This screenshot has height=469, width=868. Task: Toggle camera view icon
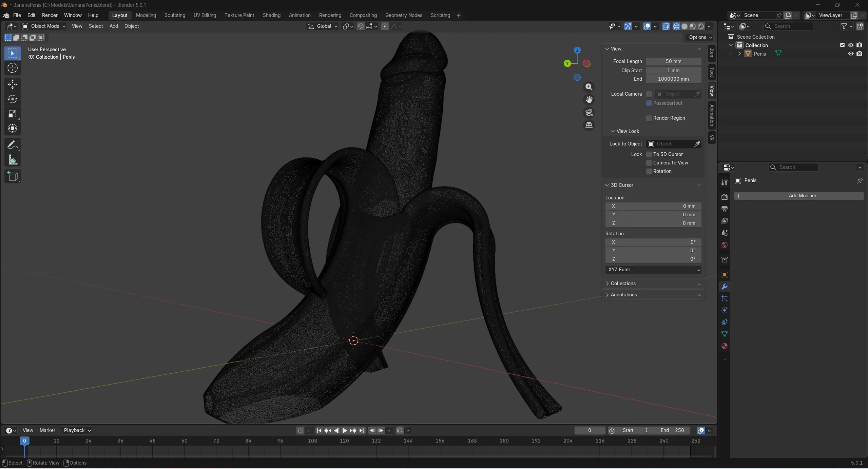pyautogui.click(x=589, y=112)
